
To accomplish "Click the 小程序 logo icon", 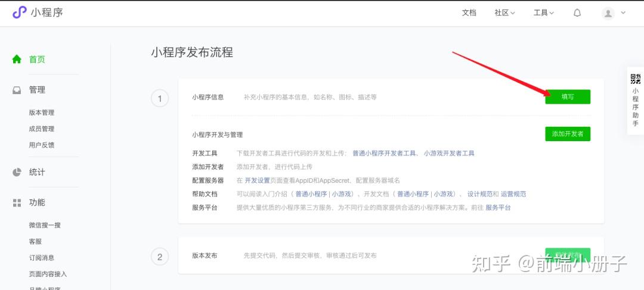I will [x=19, y=13].
